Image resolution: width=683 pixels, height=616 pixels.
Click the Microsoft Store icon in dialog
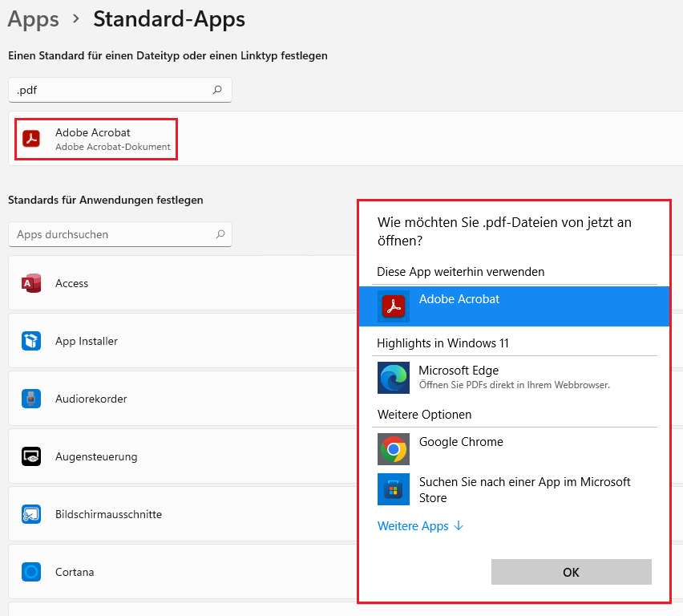click(393, 489)
